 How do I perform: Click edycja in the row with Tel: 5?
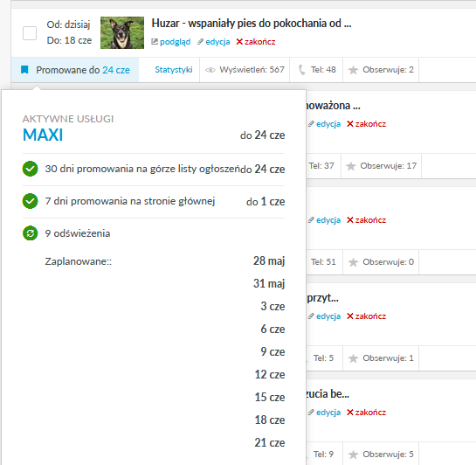(328, 316)
